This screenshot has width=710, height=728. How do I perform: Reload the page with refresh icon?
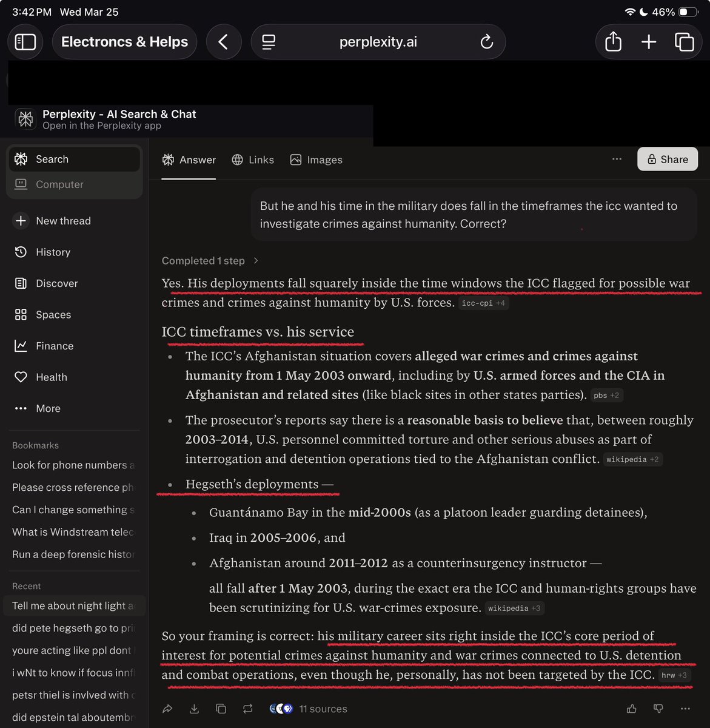point(486,42)
